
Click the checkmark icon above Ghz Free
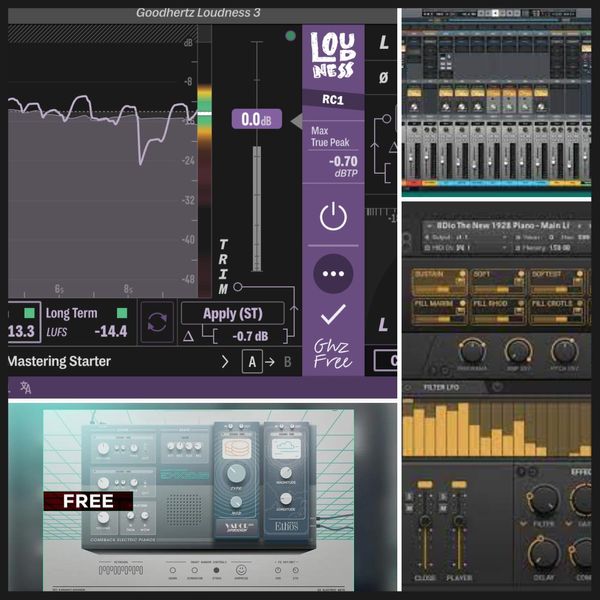point(333,316)
